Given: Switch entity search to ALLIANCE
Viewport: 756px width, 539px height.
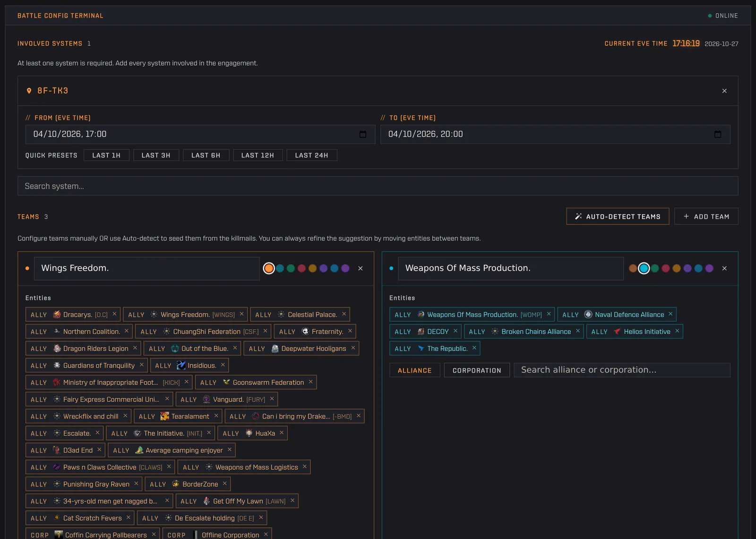Looking at the screenshot, I should [415, 370].
